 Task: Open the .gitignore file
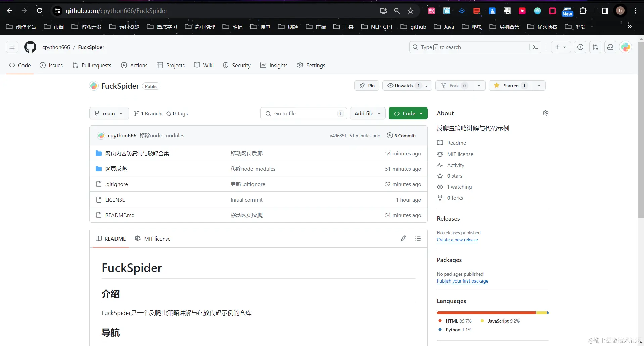117,184
